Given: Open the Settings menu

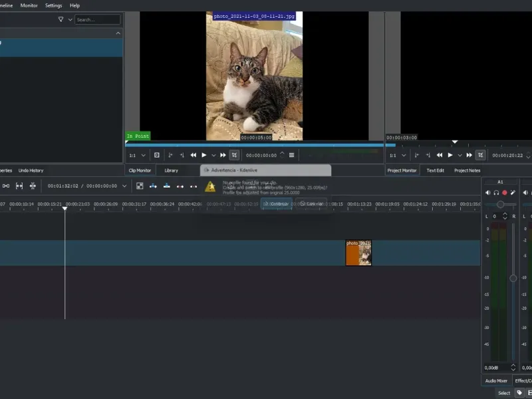Looking at the screenshot, I should coord(54,5).
